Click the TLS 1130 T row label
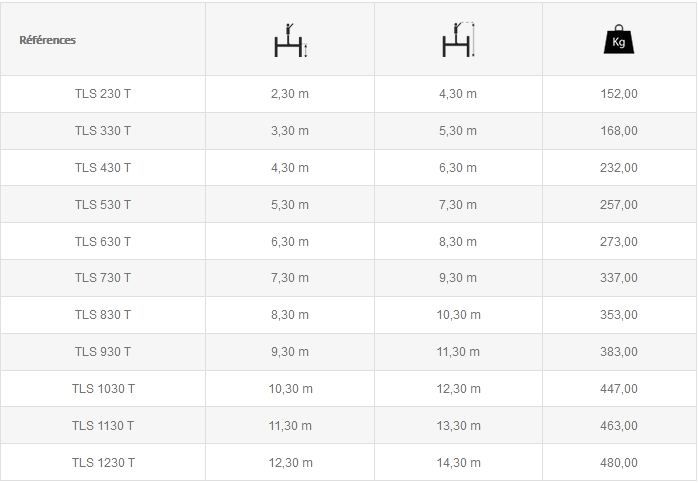 [x=103, y=426]
